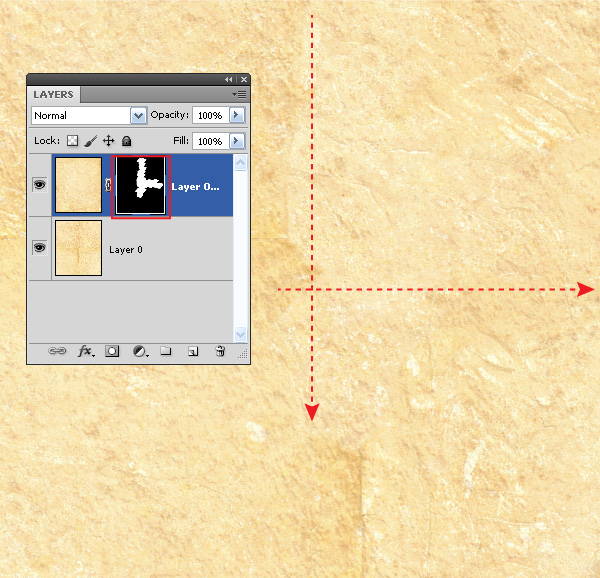Toggle the mask link chain icon

(x=108, y=186)
